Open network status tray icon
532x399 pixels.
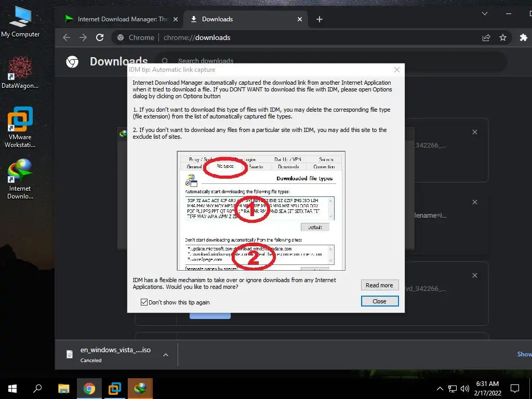click(x=453, y=389)
